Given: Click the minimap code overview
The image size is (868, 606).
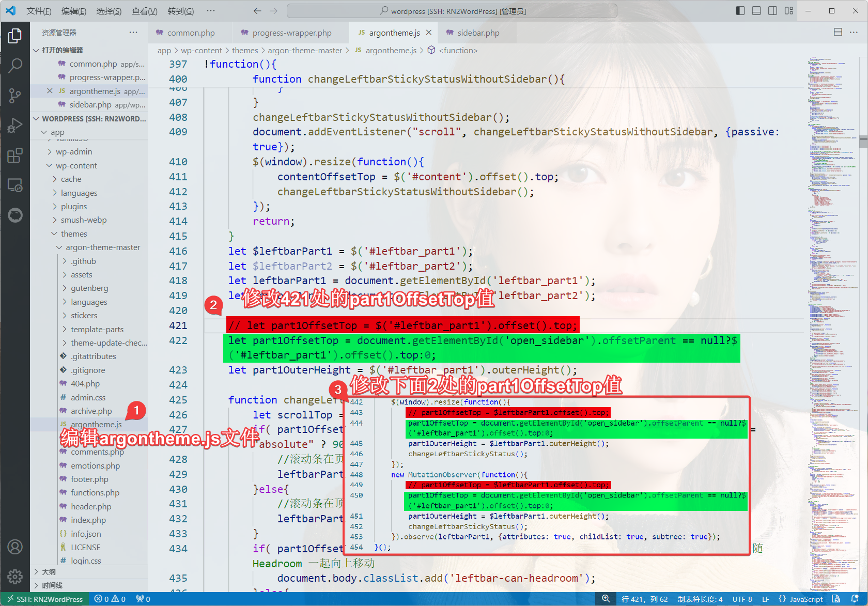Looking at the screenshot, I should (x=831, y=310).
